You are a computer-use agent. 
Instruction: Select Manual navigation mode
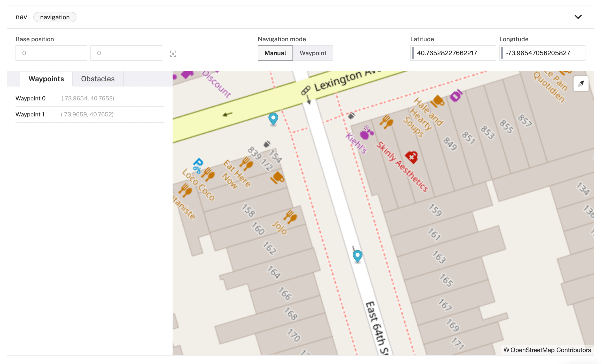click(275, 53)
